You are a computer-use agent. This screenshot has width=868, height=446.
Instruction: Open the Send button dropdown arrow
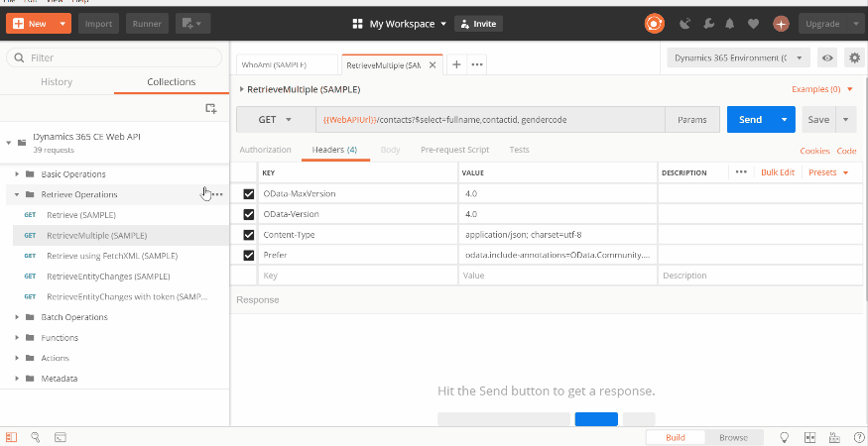785,120
